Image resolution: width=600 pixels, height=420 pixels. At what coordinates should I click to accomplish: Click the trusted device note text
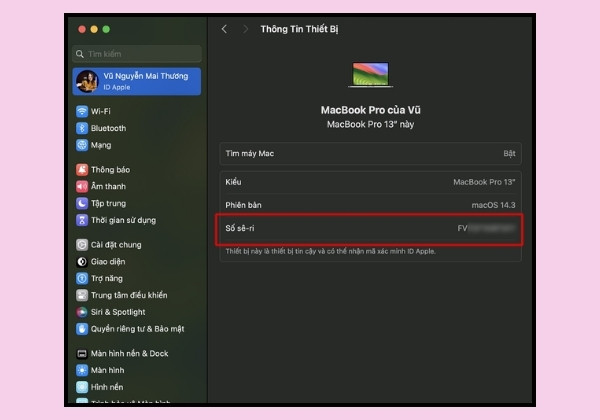point(330,251)
